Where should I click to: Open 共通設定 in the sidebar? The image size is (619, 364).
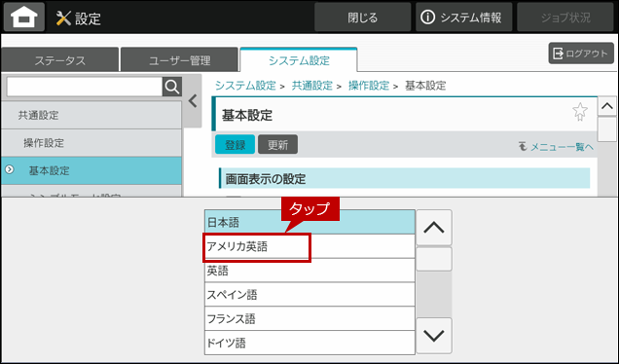91,115
